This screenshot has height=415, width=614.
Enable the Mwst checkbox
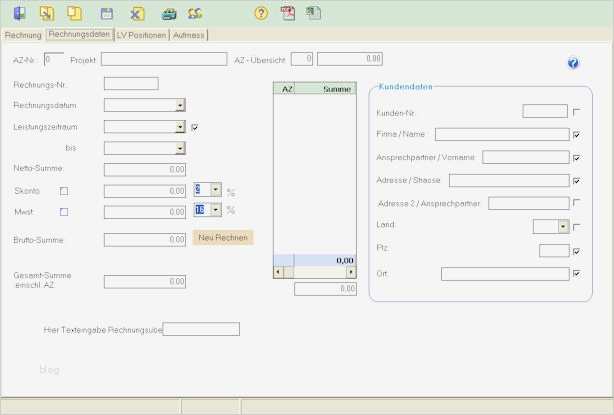[x=64, y=212]
